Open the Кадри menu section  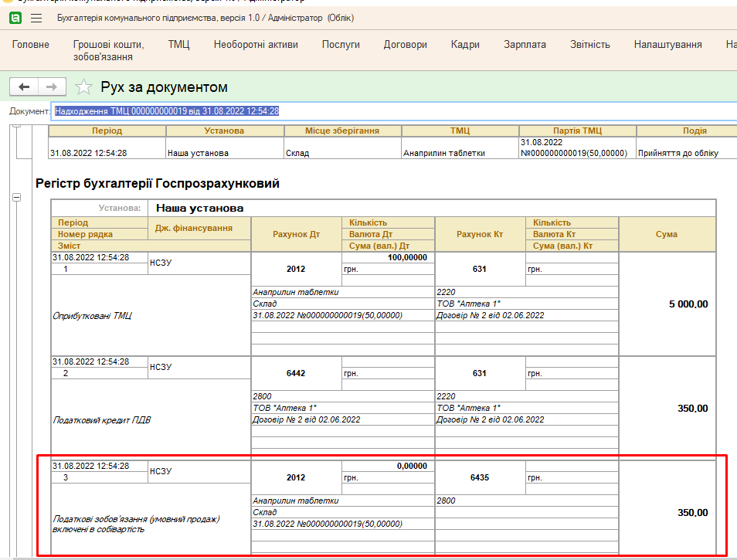tap(464, 45)
